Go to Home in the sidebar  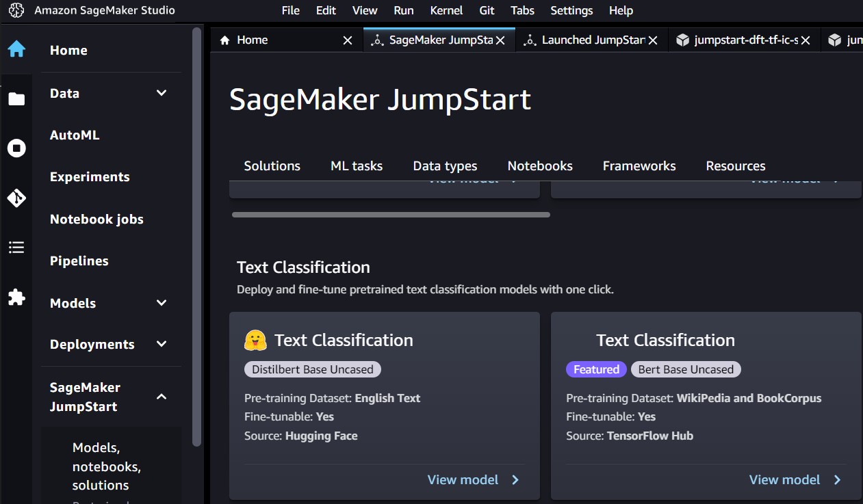pos(68,51)
